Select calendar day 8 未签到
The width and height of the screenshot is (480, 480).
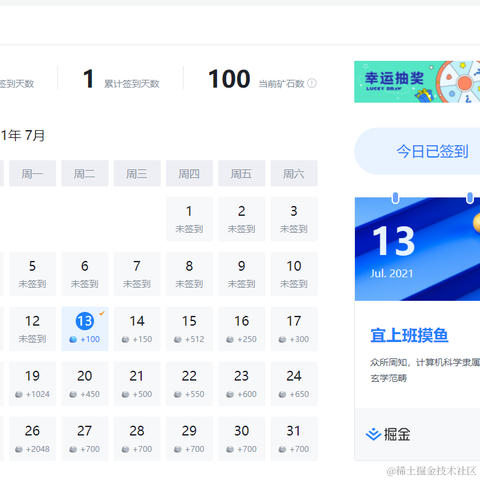click(x=189, y=274)
